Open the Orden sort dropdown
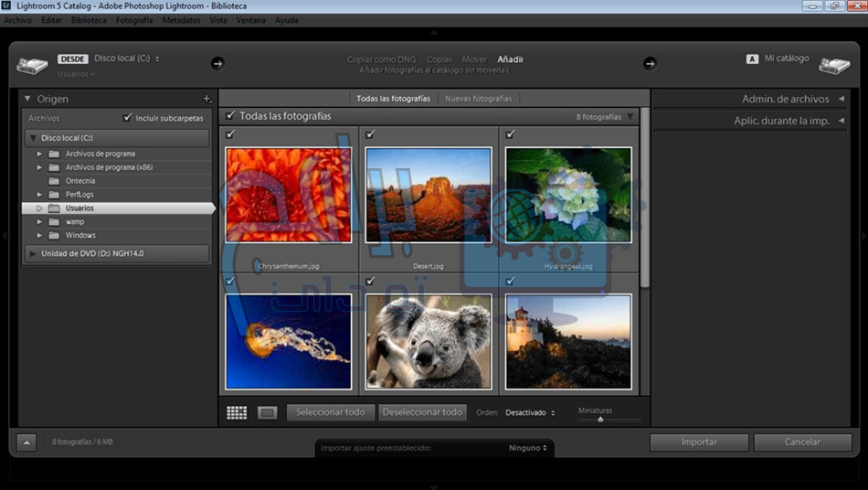This screenshot has width=868, height=490. tap(530, 413)
